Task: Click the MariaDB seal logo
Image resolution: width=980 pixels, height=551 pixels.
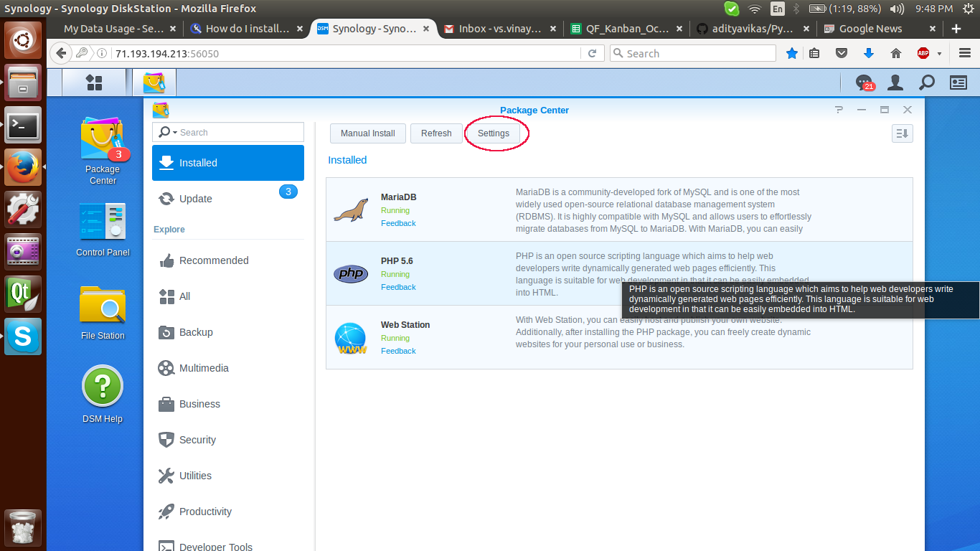Action: coord(351,209)
